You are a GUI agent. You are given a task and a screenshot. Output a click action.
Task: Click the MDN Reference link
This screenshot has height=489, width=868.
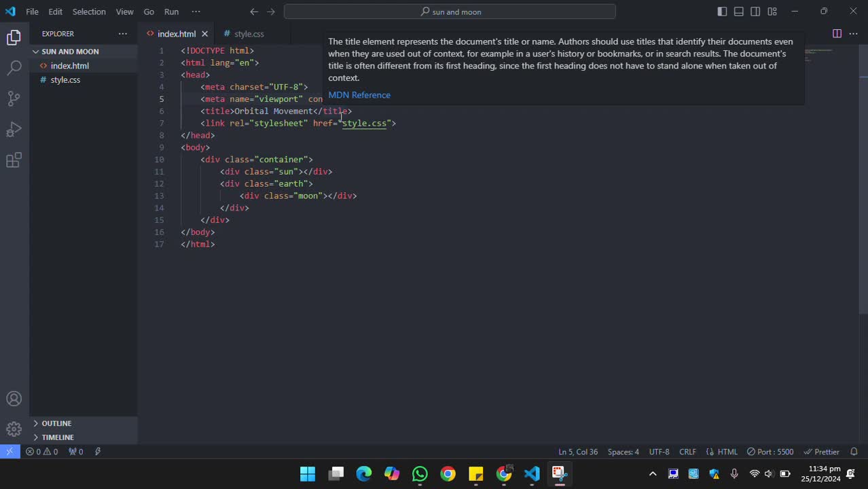pyautogui.click(x=359, y=95)
